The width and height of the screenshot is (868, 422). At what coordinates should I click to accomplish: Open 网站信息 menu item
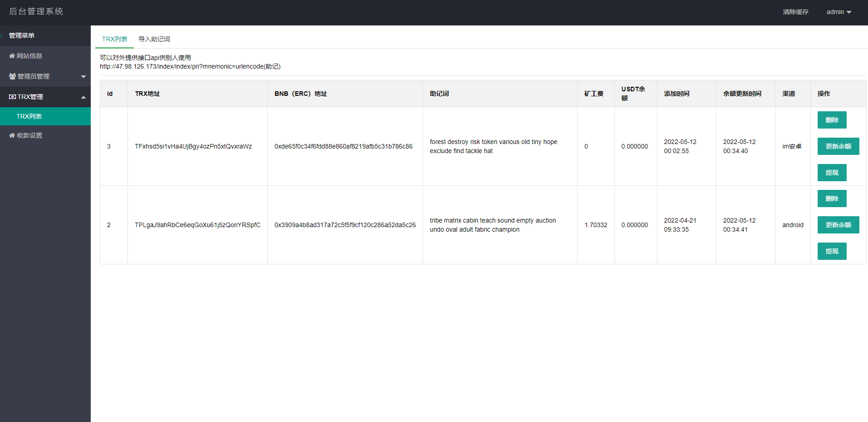(45, 56)
